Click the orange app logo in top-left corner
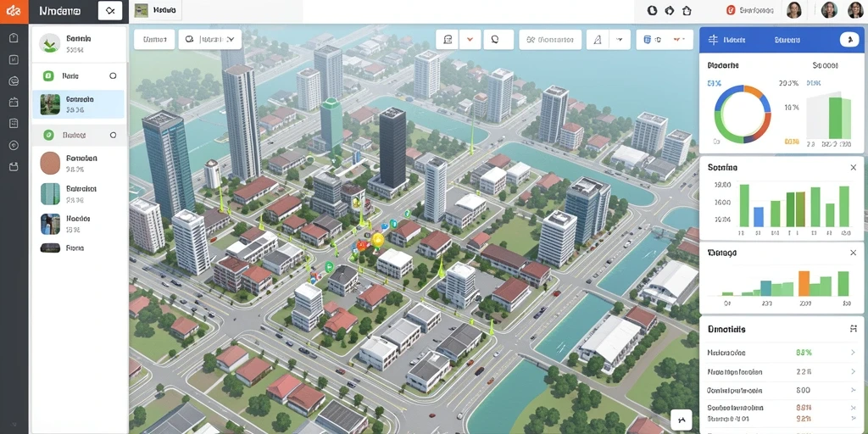 coord(14,11)
